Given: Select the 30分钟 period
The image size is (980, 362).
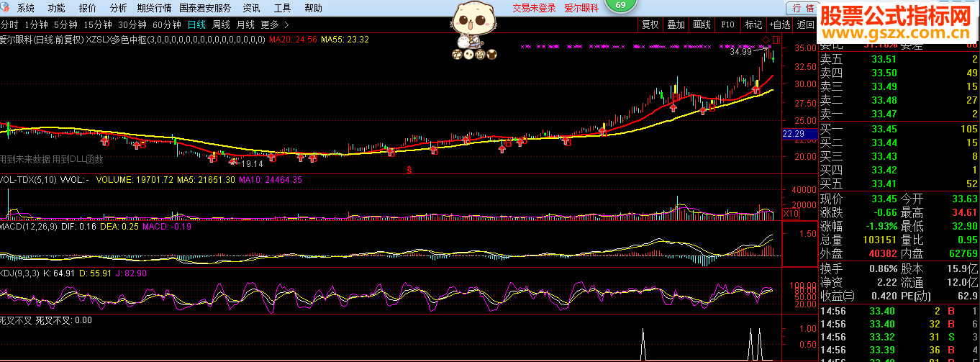Looking at the screenshot, I should click(132, 24).
